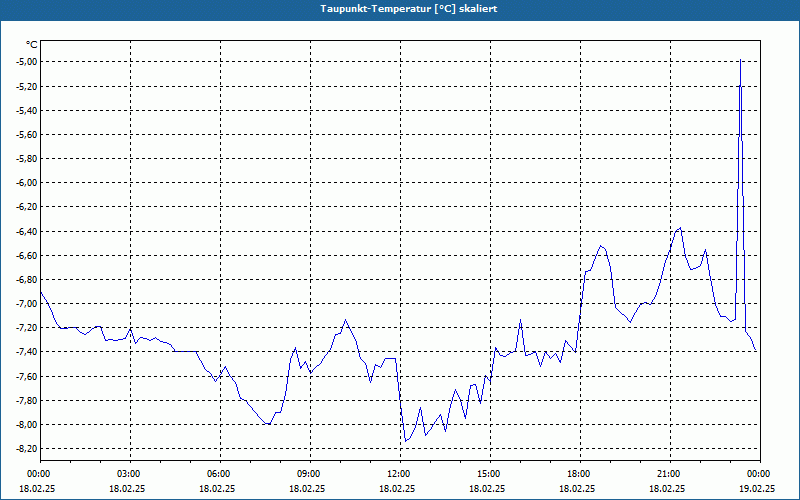Click the -7,80 y-axis label

(26, 401)
